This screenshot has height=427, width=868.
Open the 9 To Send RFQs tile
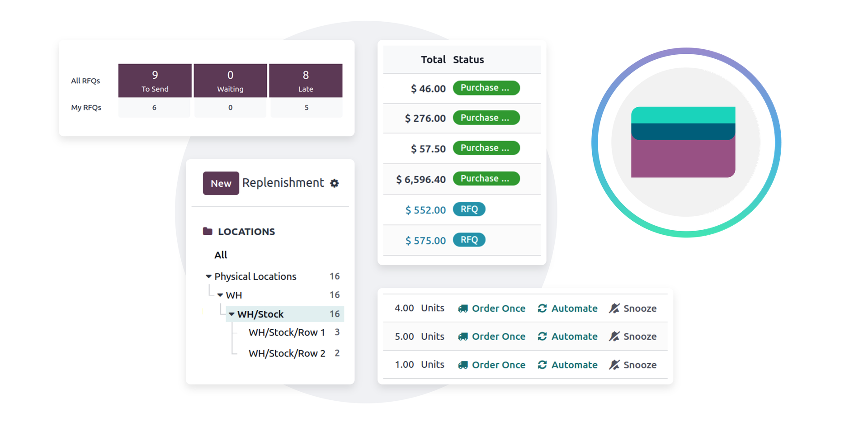(155, 81)
